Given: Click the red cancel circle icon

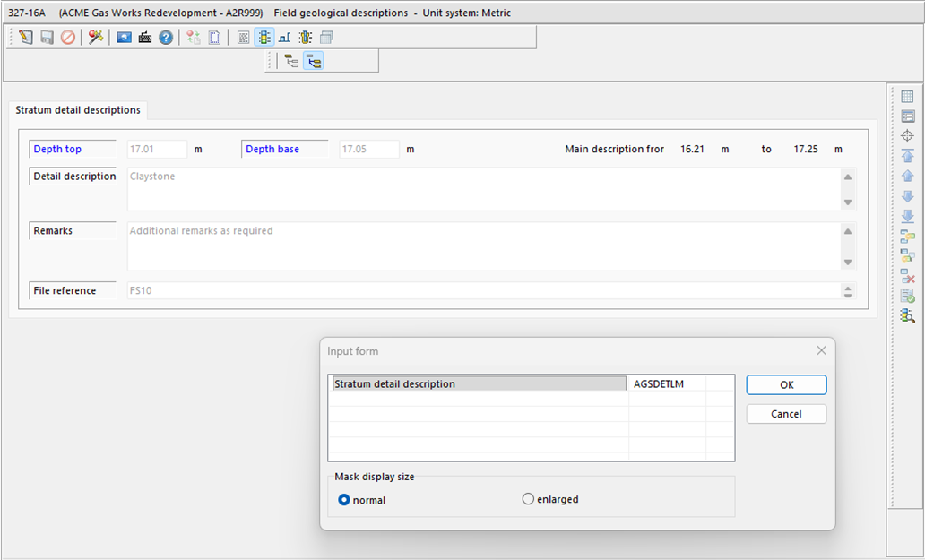Looking at the screenshot, I should 68,38.
